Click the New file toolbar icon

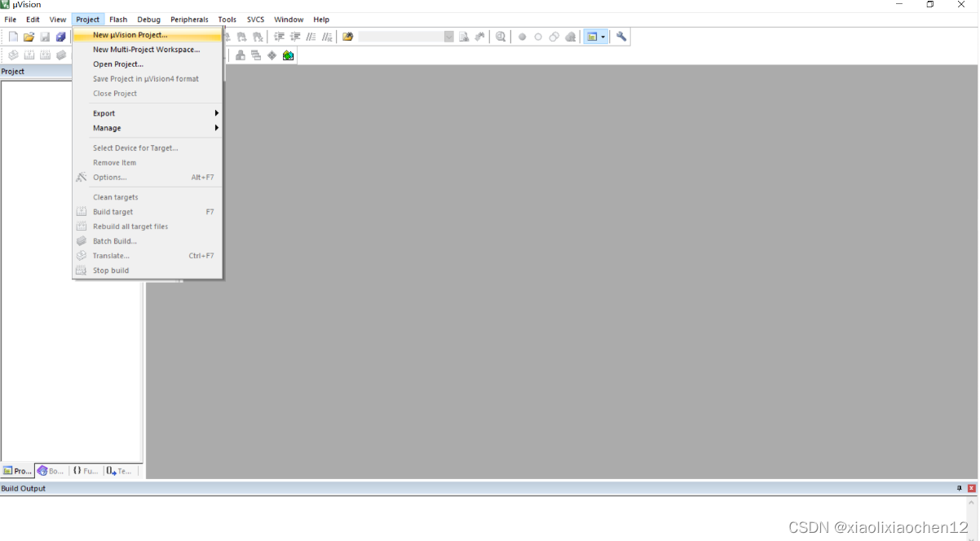(13, 37)
